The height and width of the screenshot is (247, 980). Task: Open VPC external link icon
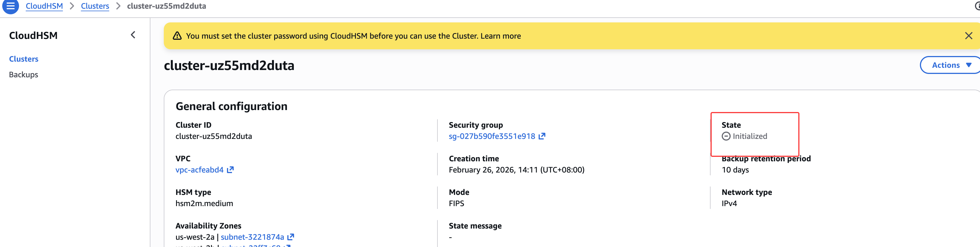[230, 170]
